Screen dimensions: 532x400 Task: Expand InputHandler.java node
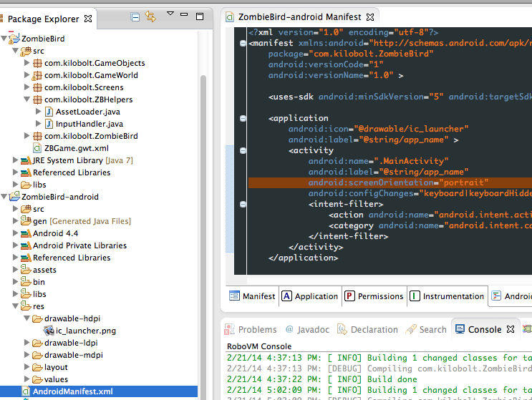(39, 123)
